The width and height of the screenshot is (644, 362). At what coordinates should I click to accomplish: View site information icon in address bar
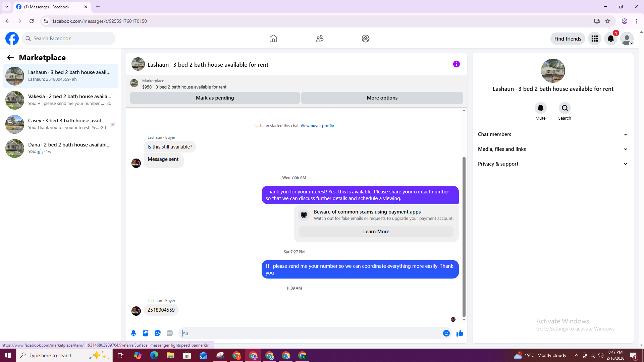point(46,21)
